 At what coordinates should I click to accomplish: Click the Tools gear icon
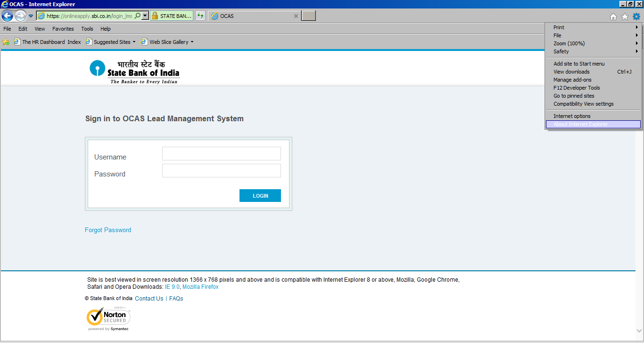[x=636, y=17]
